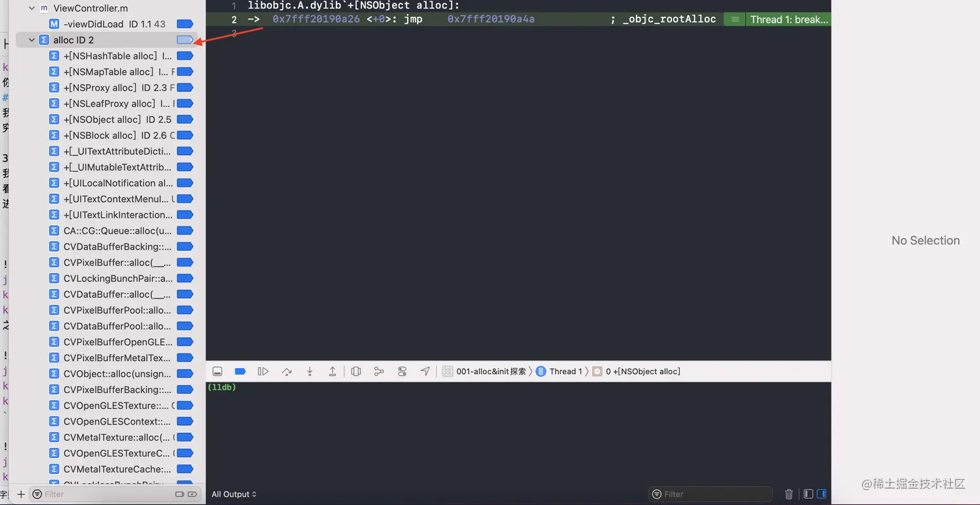The width and height of the screenshot is (980, 505).
Task: Select CVPixelBufferMetalTex... breakpoint row
Action: [107, 358]
